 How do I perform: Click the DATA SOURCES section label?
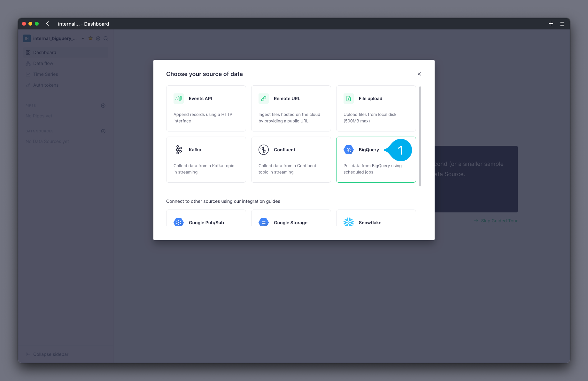point(40,131)
